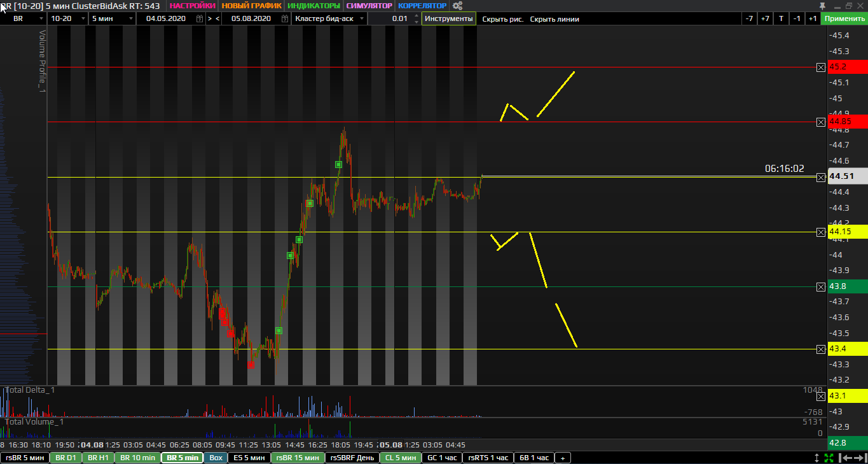Remove the 43.8 price level line
The width and height of the screenshot is (868, 464).
[820, 287]
